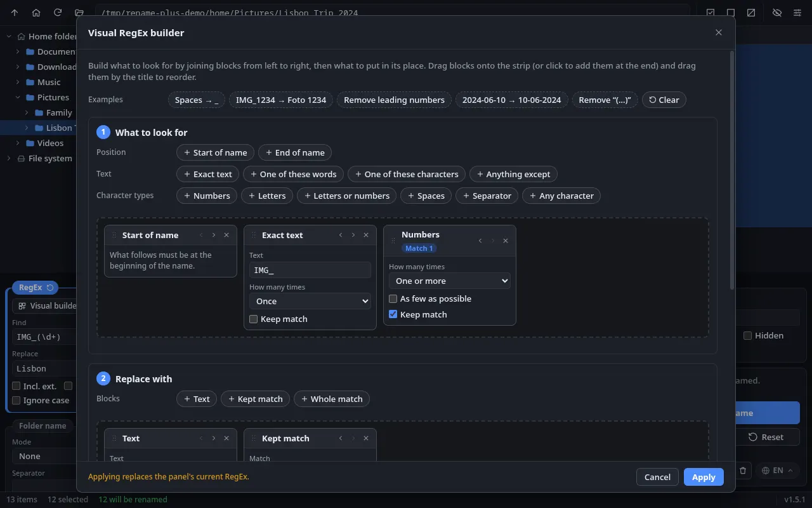The width and height of the screenshot is (812, 508).
Task: Click the Exact text block drag handle
Action: pos(254,235)
